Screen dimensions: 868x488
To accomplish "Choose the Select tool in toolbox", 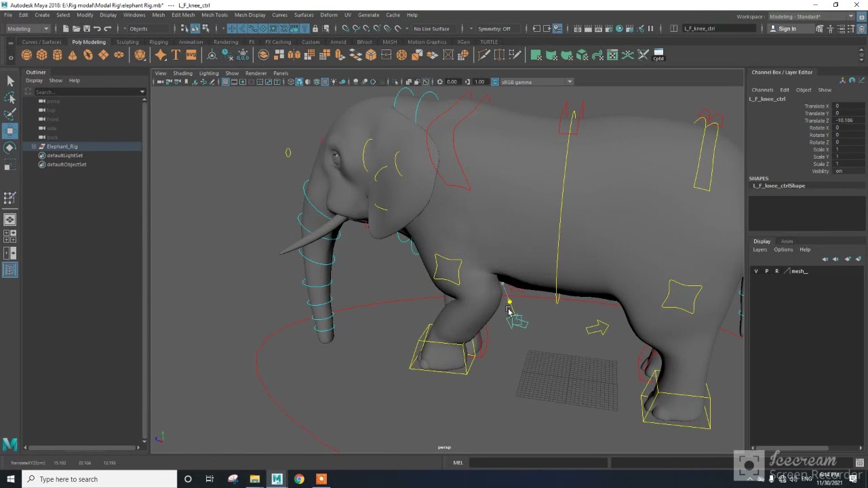I will pos(10,81).
